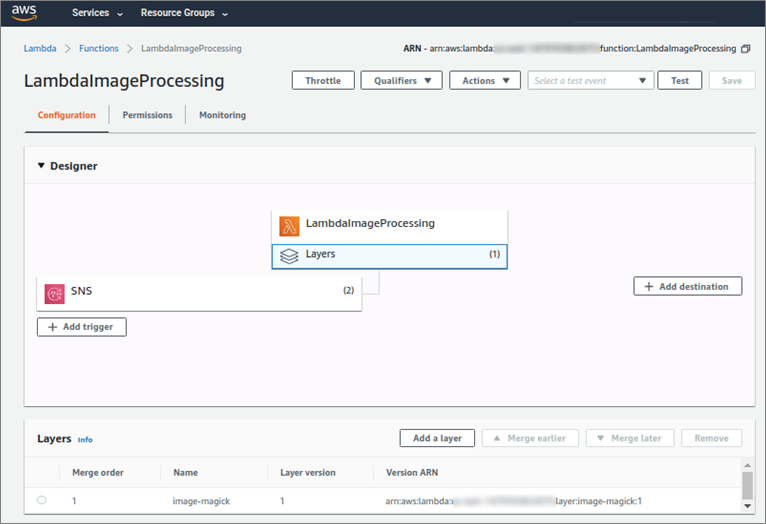
Task: Click the Remove layer button
Action: pos(711,438)
